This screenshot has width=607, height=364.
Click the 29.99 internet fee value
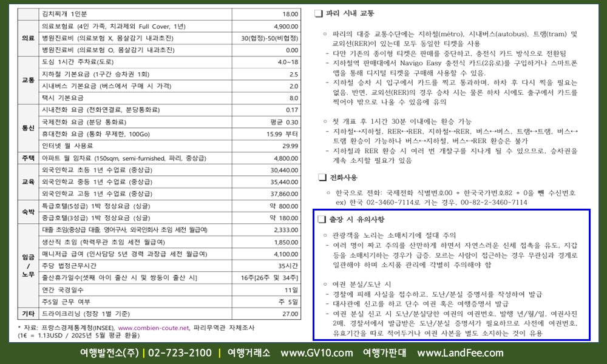[287, 146]
